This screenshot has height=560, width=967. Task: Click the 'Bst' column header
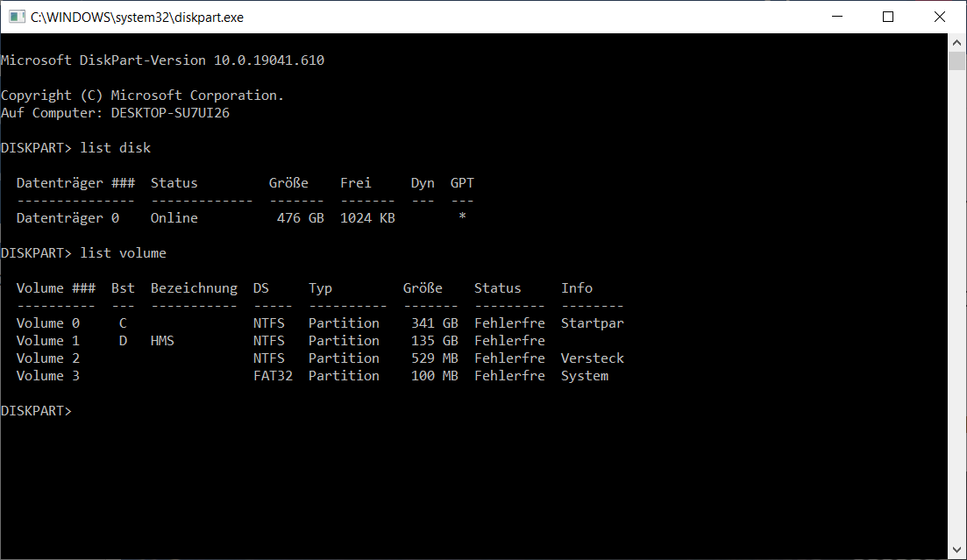(x=123, y=288)
